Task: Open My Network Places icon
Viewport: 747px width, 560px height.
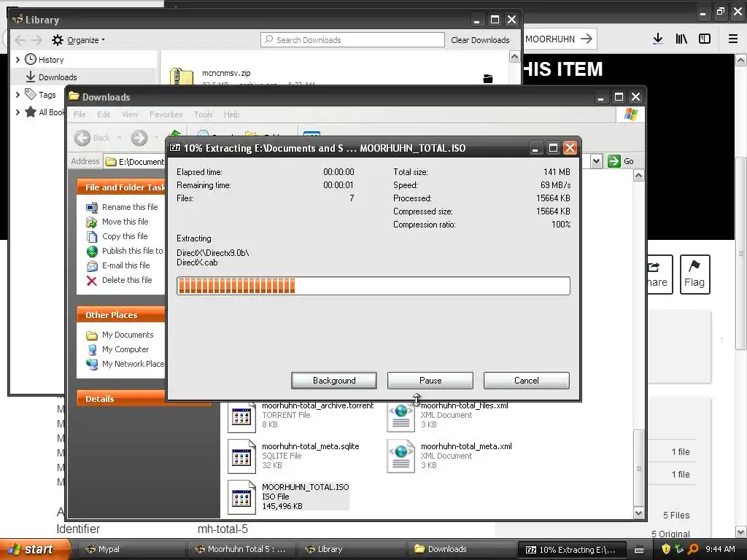Action: point(92,365)
